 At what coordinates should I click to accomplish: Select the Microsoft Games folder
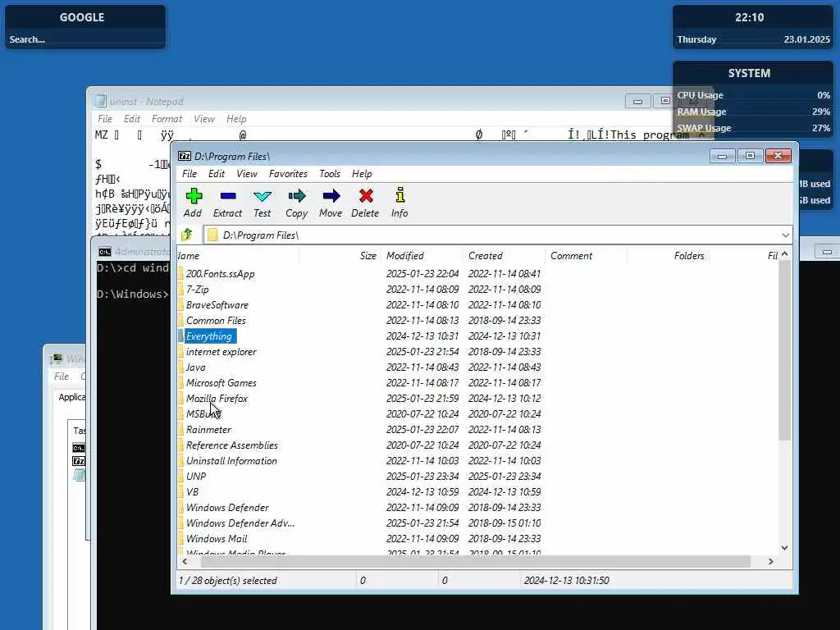(x=221, y=383)
